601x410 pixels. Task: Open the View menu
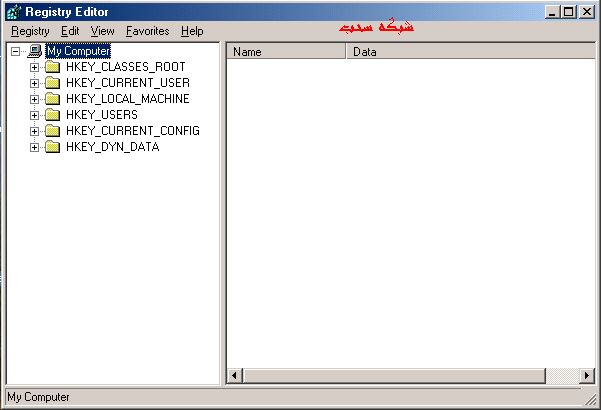[102, 31]
